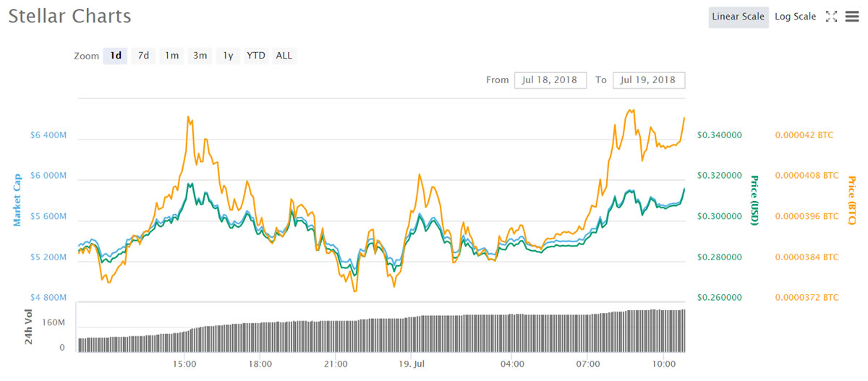Click the 0.0000396 BTC axis label
Viewport: 868px width, 381px height.
click(807, 216)
